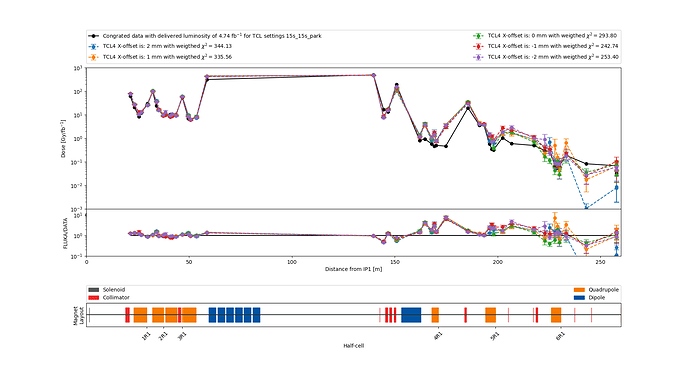Select legend entry 'TCL4 X-offset is: 2 mm' text
This screenshot has width=690, height=366.
(x=167, y=46)
